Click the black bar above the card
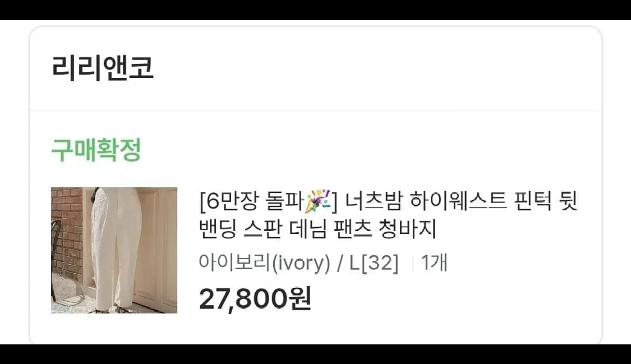The image size is (631, 364). [x=315, y=10]
